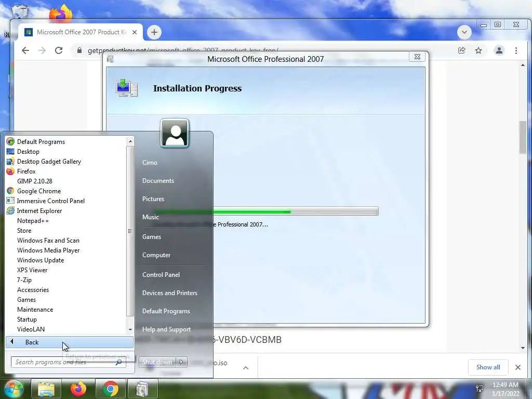Expand the Maintenance folder
The height and width of the screenshot is (399, 532).
point(35,310)
